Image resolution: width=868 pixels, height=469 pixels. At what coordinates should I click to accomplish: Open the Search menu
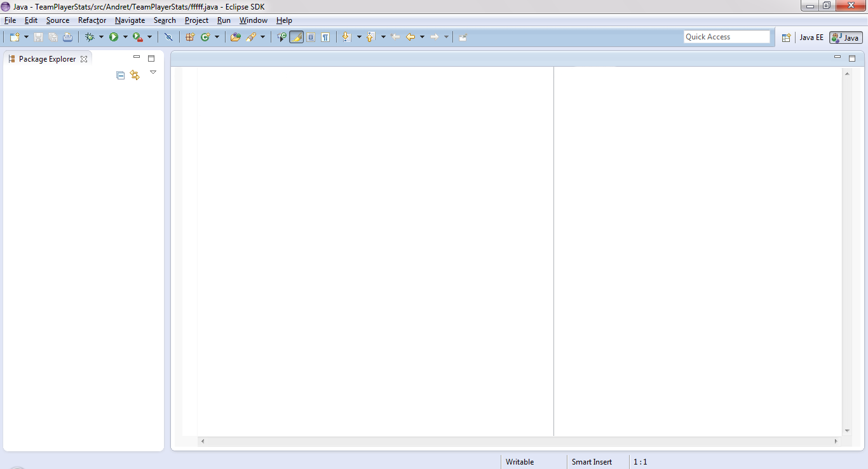coord(165,20)
